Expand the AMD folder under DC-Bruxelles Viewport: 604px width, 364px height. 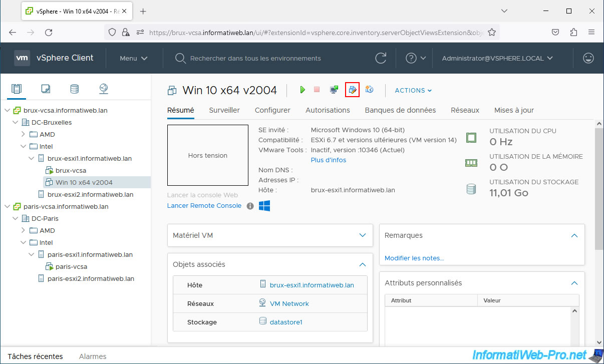click(x=24, y=134)
